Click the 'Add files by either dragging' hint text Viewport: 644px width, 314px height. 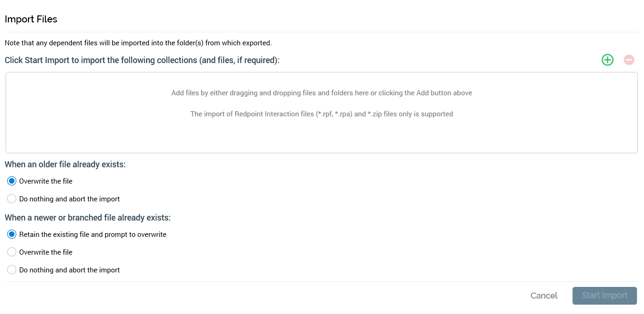coord(321,93)
